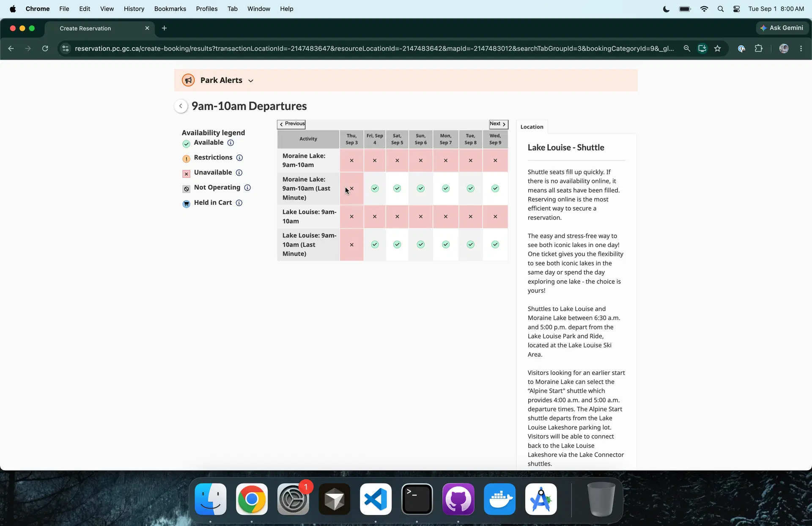
Task: Click the zoom magnifier icon in address bar
Action: (687, 49)
